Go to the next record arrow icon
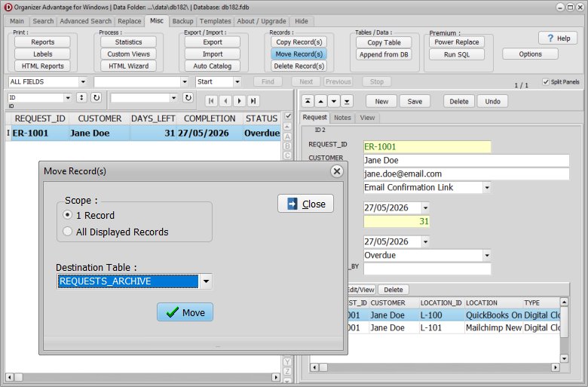588x387 pixels. 239,101
